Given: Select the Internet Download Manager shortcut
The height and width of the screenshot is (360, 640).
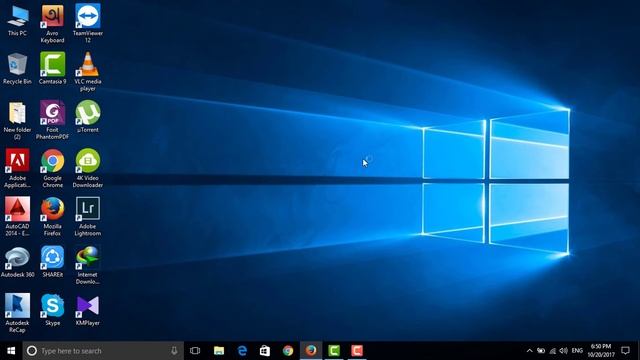Looking at the screenshot, I should (x=88, y=265).
